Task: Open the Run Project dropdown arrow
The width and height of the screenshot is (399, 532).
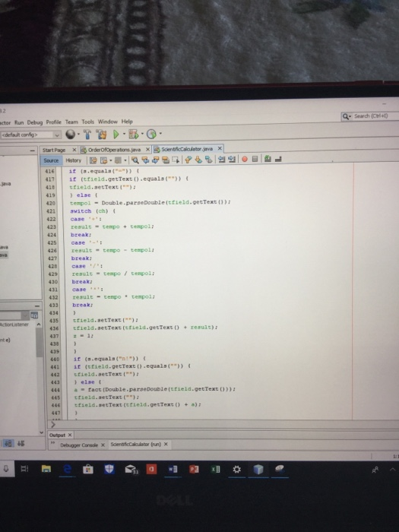Action: click(124, 134)
